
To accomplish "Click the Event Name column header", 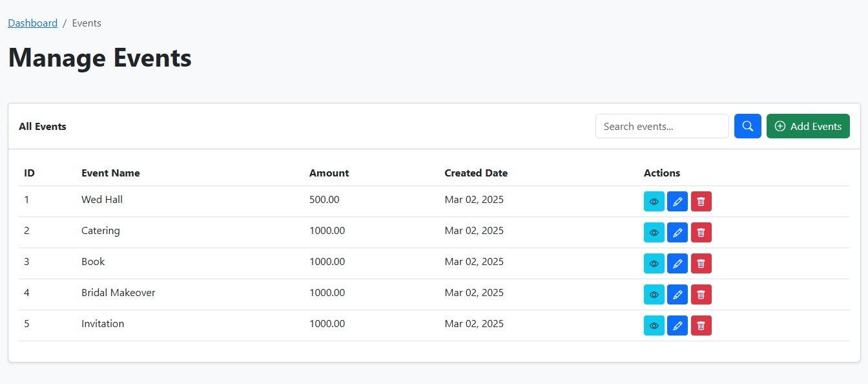I will pos(110,173).
